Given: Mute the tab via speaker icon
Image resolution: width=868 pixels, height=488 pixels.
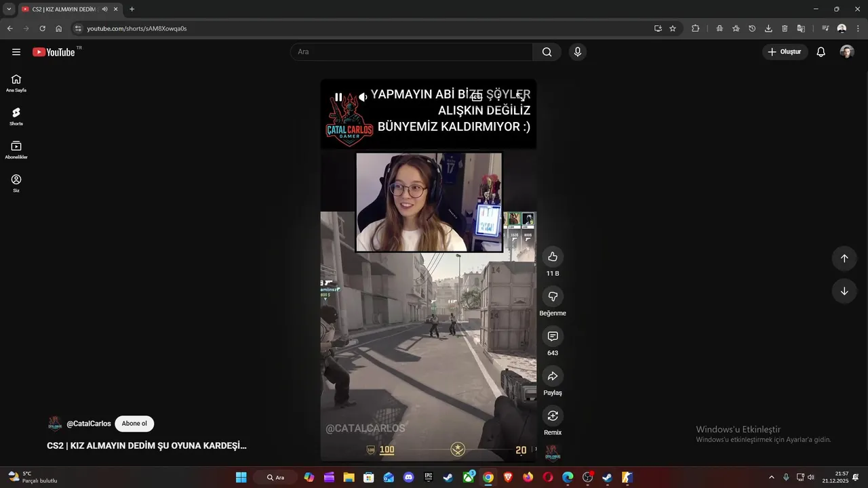Looking at the screenshot, I should click(x=105, y=9).
